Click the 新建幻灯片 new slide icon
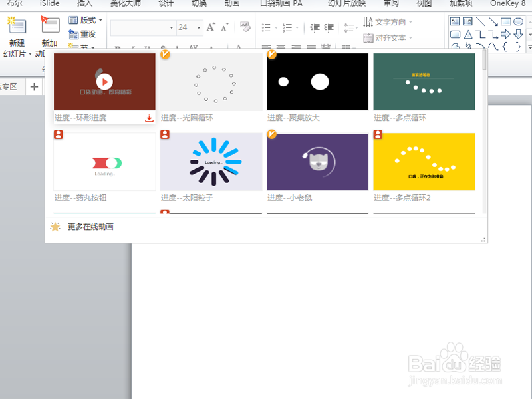This screenshot has height=399, width=532. tap(17, 25)
